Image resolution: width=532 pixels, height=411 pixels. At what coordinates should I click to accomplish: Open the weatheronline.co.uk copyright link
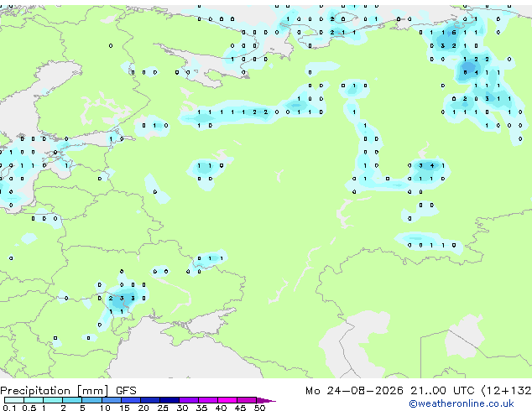461,403
